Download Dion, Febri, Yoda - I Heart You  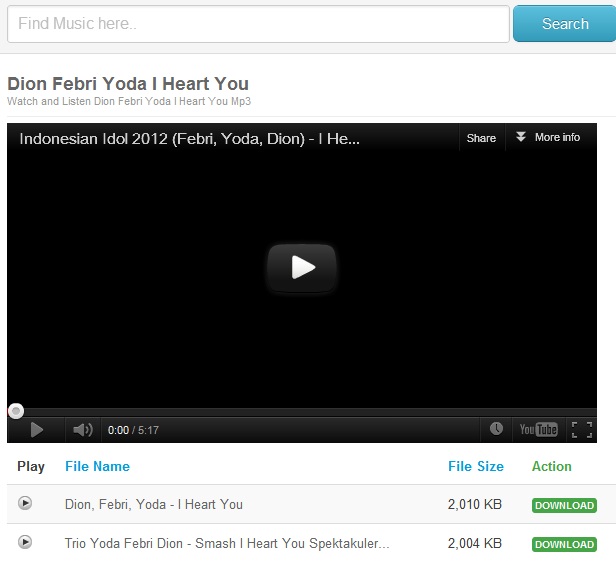[564, 505]
